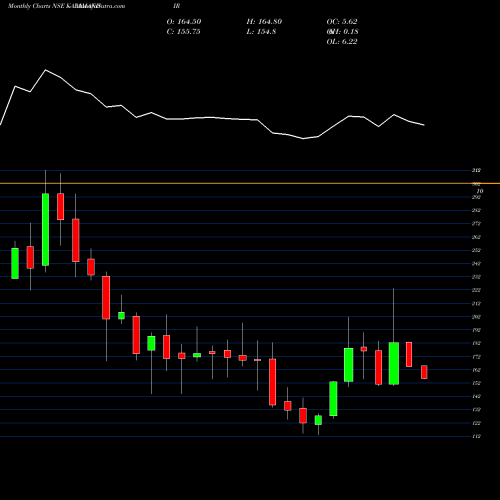Click the '152' price axis label
The image size is (500, 500).
476,383
